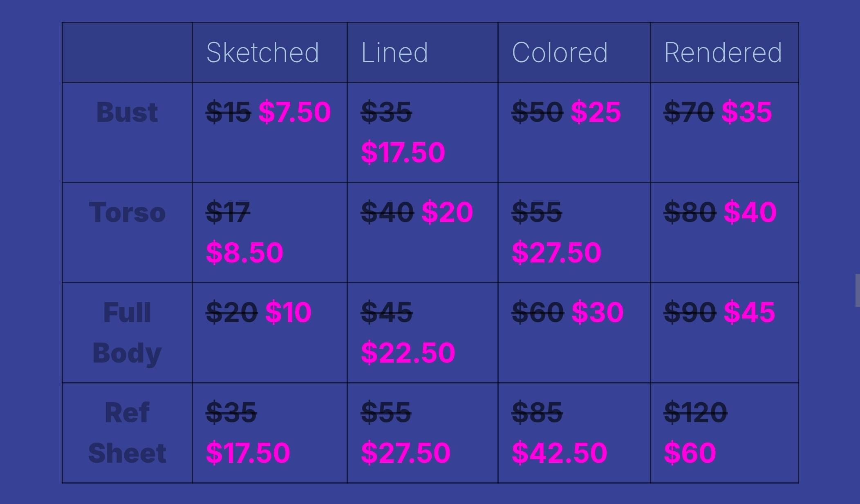Select the Colored column header
Image resolution: width=860 pixels, height=504 pixels.
click(560, 53)
